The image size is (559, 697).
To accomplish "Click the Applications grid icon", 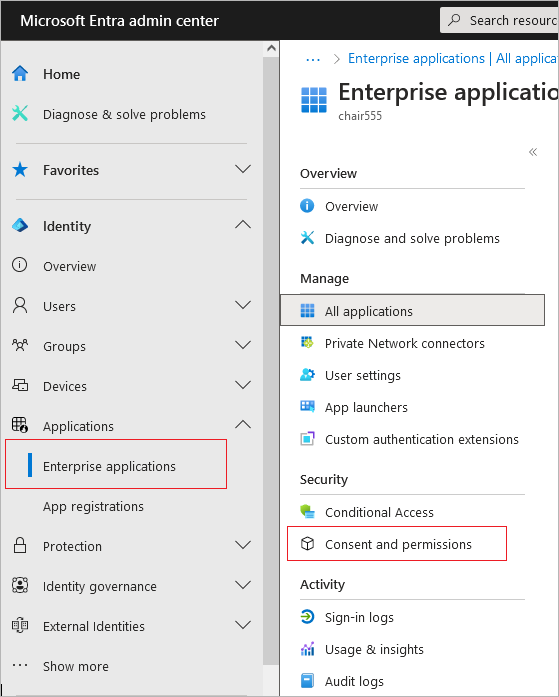I will pos(20,425).
